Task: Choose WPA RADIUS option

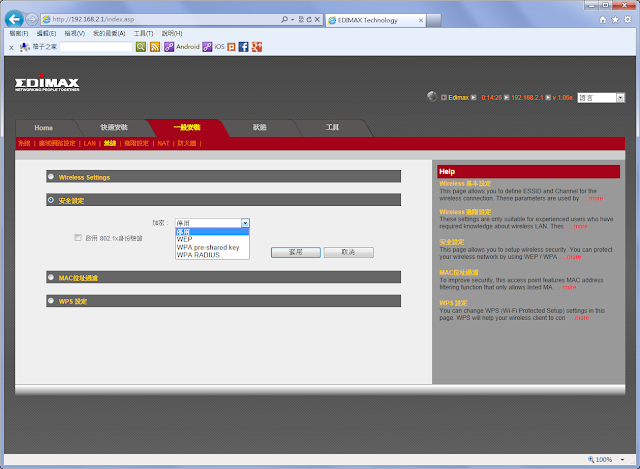Action: tap(212, 255)
